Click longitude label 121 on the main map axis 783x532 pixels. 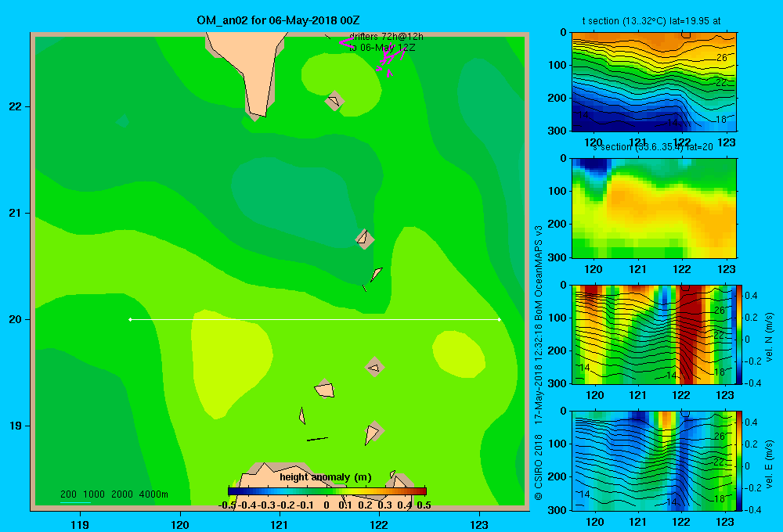click(280, 524)
